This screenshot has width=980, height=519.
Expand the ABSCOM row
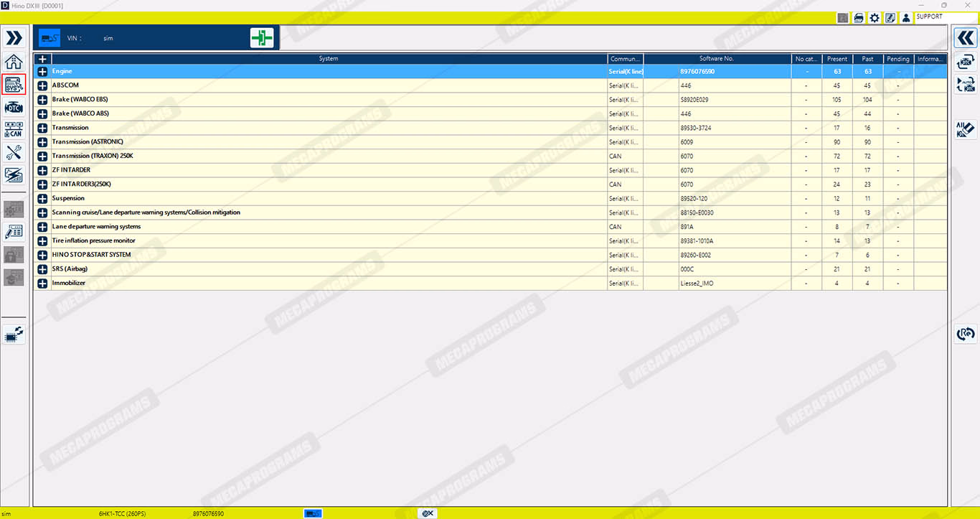pyautogui.click(x=42, y=85)
